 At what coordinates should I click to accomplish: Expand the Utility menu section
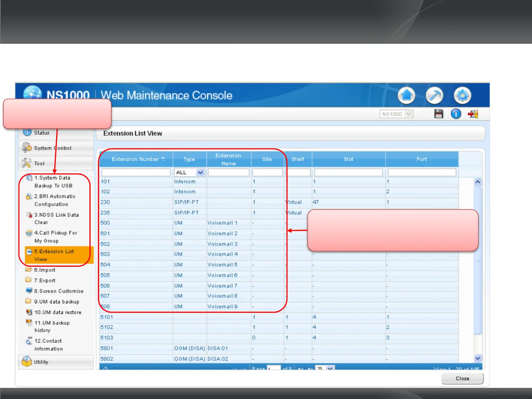56,362
